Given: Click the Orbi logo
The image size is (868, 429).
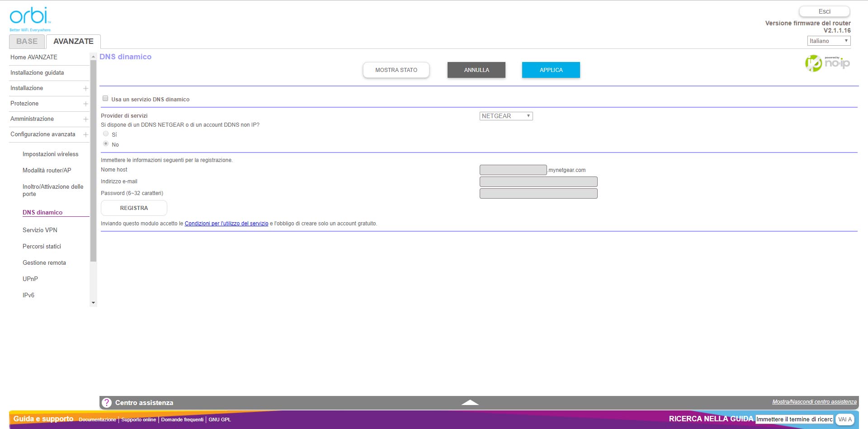Looking at the screenshot, I should click(x=30, y=18).
